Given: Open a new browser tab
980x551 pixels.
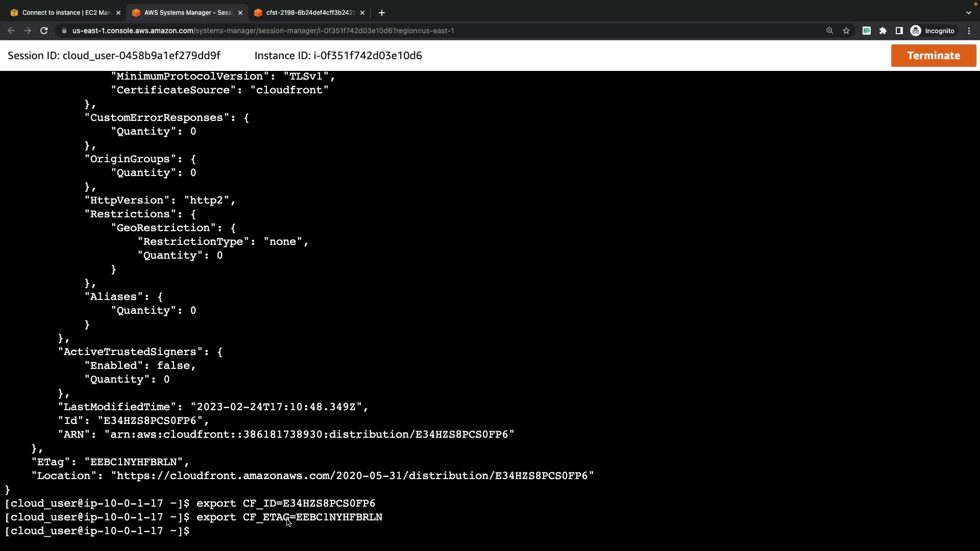Looking at the screenshot, I should point(382,13).
